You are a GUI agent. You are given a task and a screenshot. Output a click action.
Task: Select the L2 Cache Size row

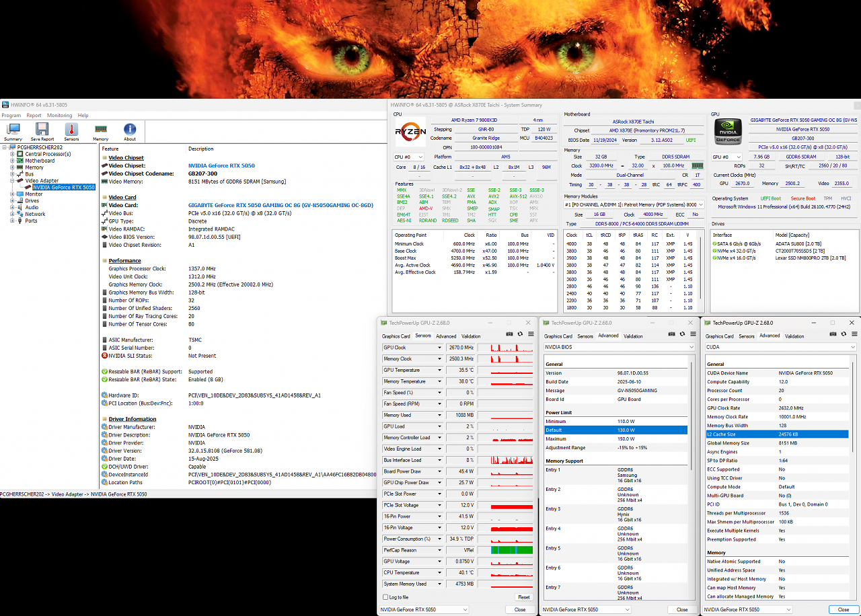pos(777,434)
